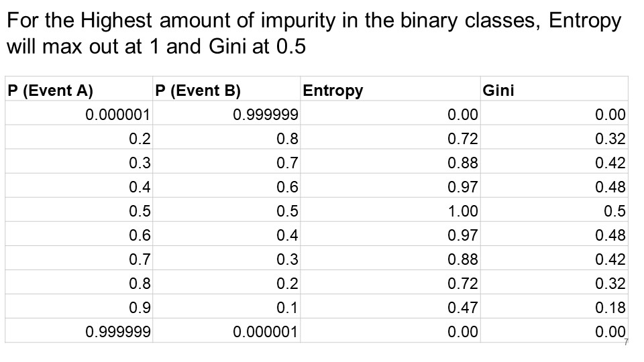Select the P (Event A) cell 0.999999
644x362 pixels.
click(x=117, y=331)
